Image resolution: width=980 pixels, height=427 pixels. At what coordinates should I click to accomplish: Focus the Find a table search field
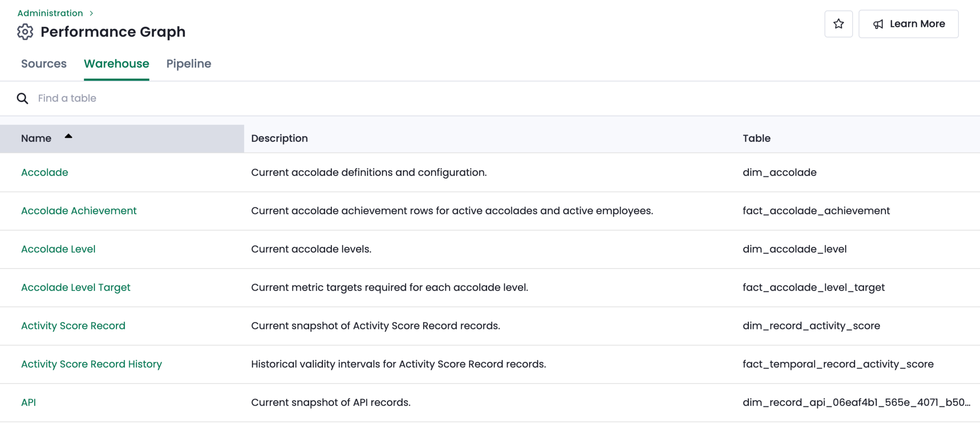pos(490,98)
